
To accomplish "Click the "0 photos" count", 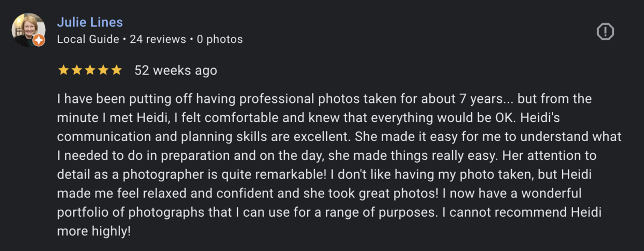I will point(219,39).
